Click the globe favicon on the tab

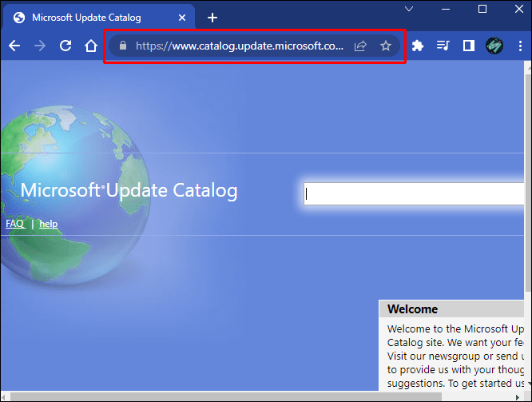(x=19, y=18)
